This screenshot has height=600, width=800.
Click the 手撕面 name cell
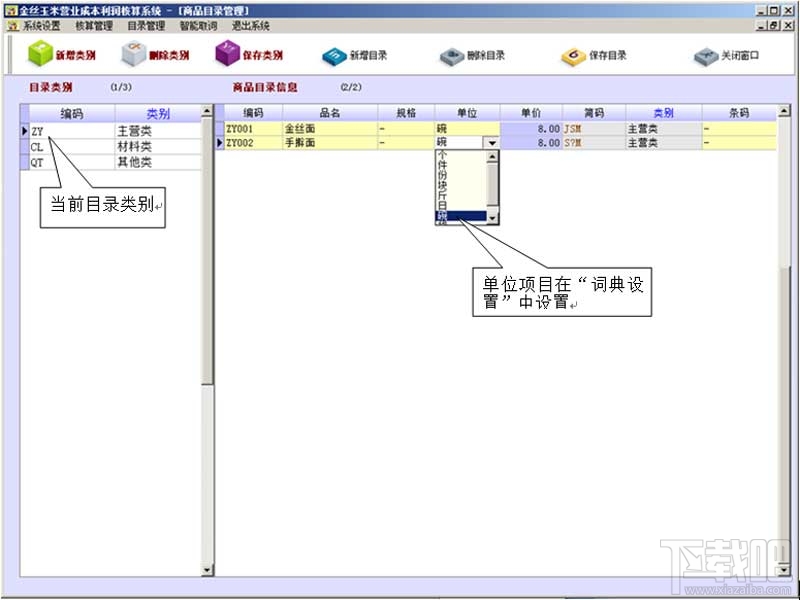click(x=330, y=143)
